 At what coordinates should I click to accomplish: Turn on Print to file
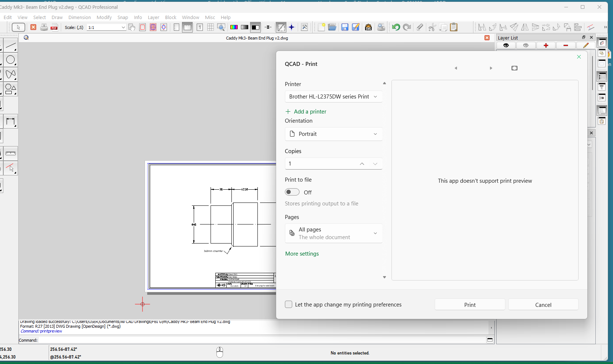(x=292, y=192)
